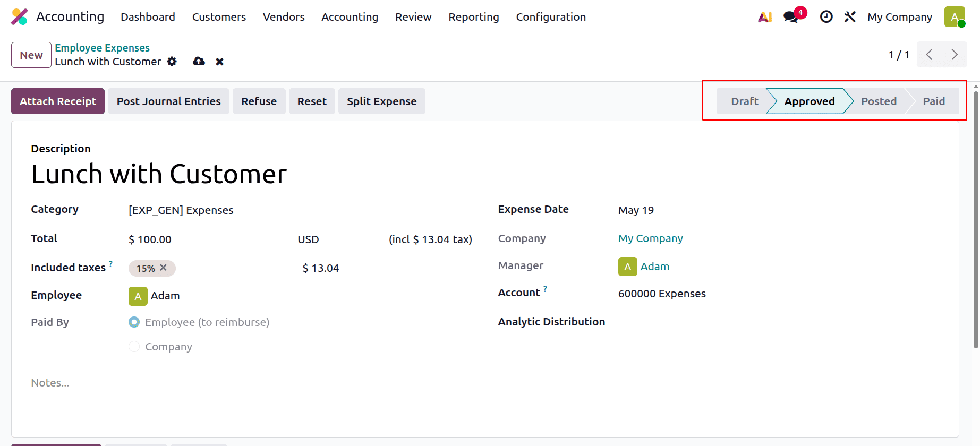Open the Manager Adam link
980x446 pixels.
654,267
